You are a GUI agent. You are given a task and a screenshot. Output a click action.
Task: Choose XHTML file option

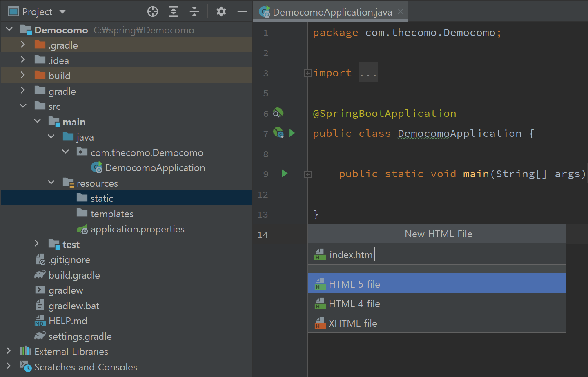(437, 323)
